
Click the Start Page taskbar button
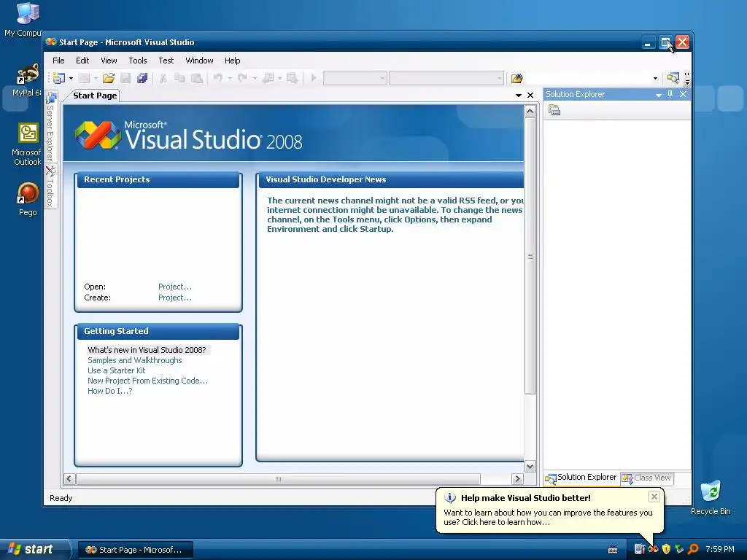point(135,550)
